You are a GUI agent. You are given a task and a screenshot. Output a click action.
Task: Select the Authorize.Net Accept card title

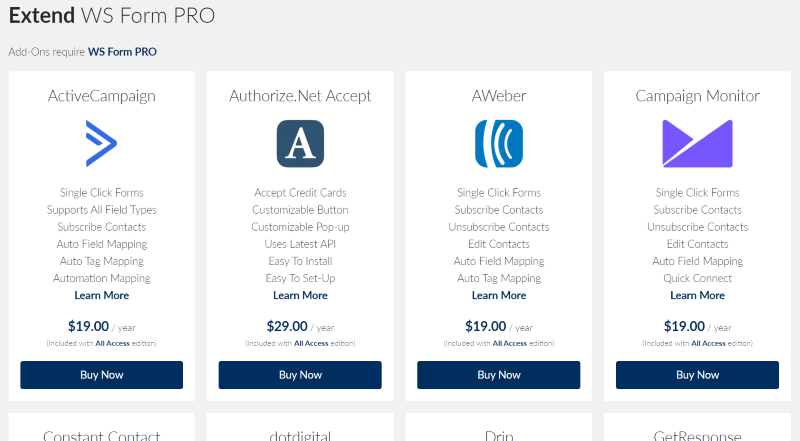click(x=300, y=96)
